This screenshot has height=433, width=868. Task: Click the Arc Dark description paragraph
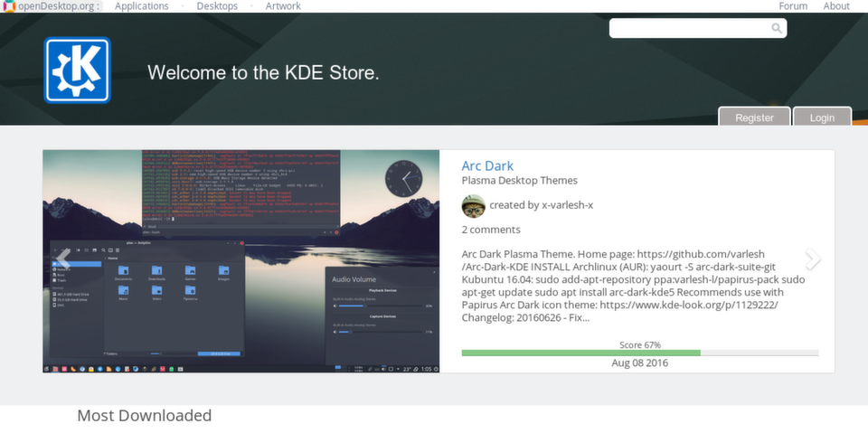pyautogui.click(x=633, y=286)
